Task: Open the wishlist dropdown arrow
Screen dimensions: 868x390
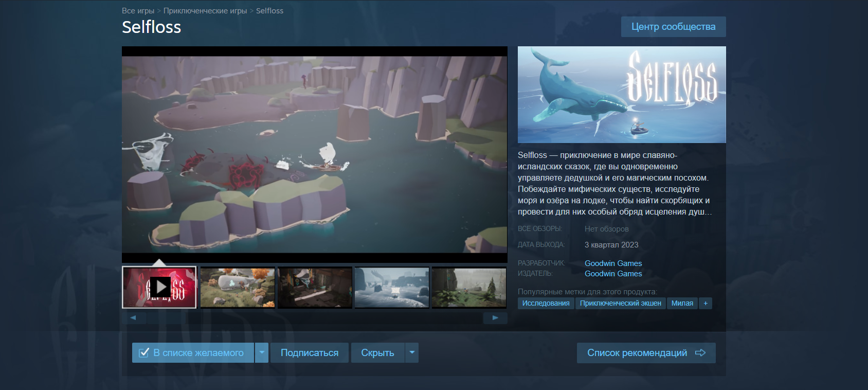Action: coord(262,353)
